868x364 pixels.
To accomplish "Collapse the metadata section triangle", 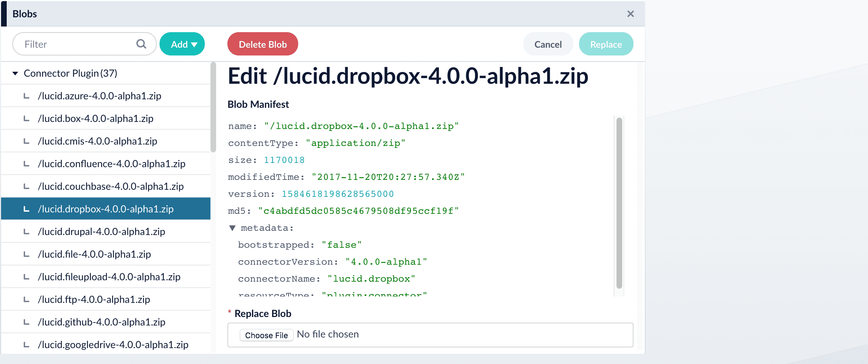I will pos(232,228).
